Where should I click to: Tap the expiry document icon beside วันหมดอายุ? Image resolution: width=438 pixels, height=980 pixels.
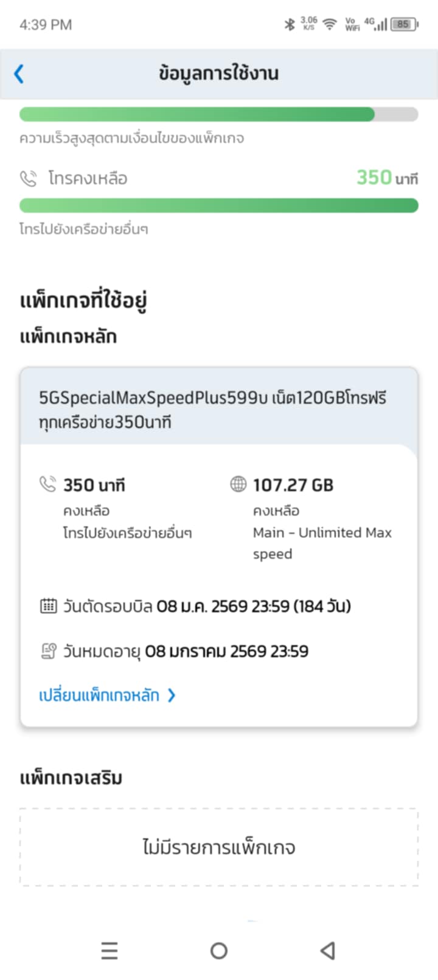48,651
